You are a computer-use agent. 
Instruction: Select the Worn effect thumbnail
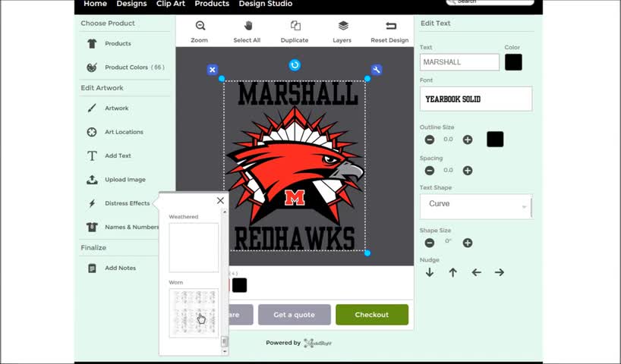point(194,313)
